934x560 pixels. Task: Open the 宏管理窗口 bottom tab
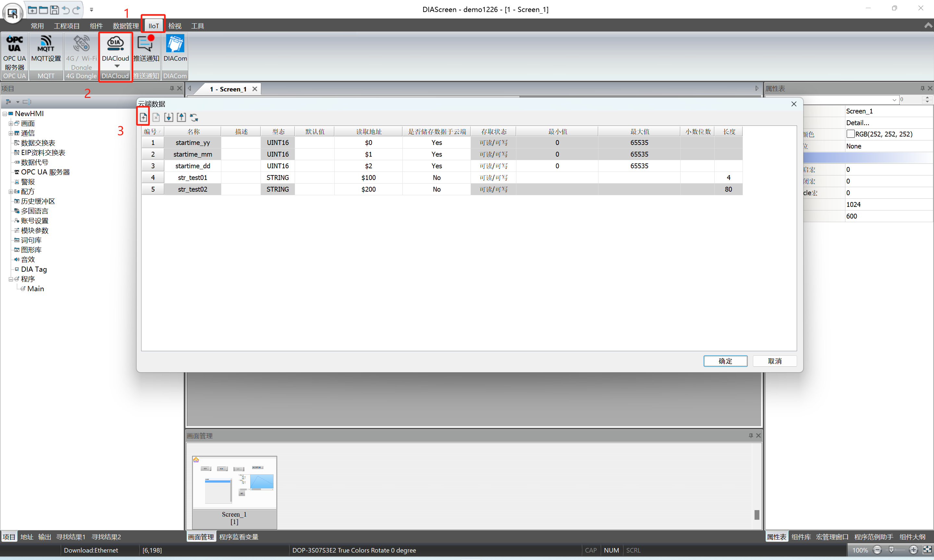pyautogui.click(x=832, y=537)
